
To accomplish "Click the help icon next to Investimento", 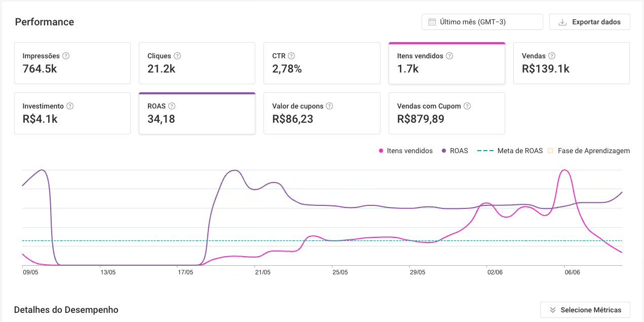I will [70, 106].
